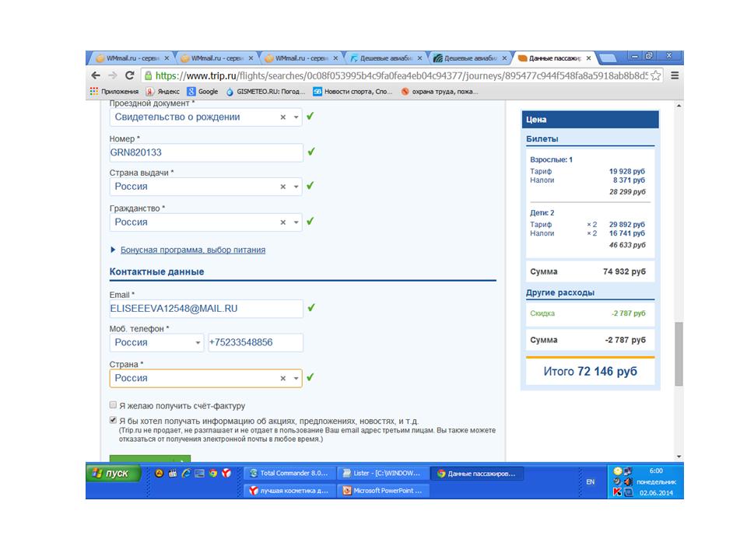Screen dimensions: 747x560
Task: Go back with the browser back arrow
Action: tap(96, 75)
